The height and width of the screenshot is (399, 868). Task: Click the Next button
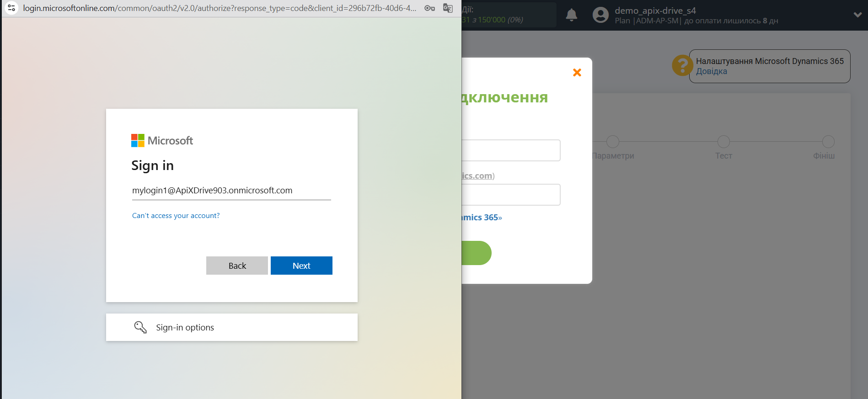(301, 266)
